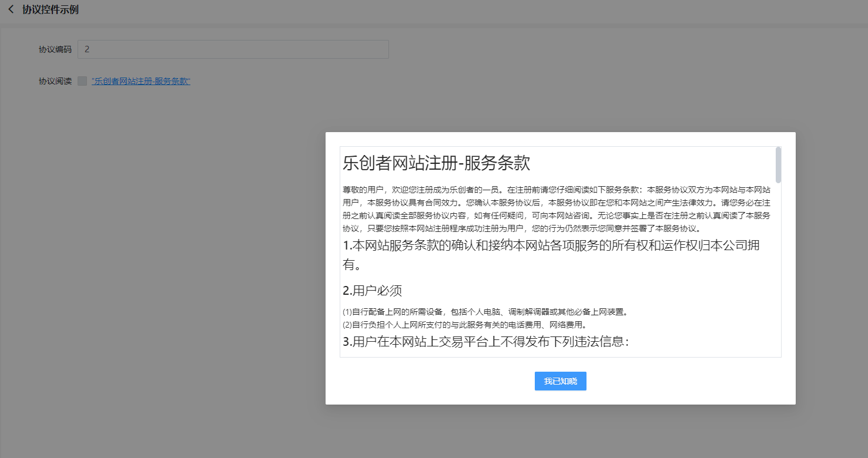This screenshot has width=868, height=458.
Task: Click the agreement dialog scrollbar thumb
Action: [x=778, y=165]
